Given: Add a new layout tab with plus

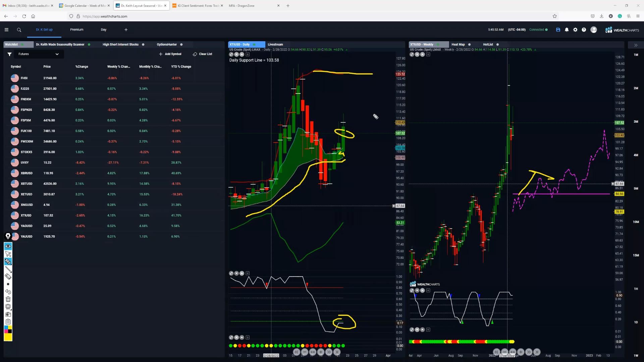Looking at the screenshot, I should 126,30.
